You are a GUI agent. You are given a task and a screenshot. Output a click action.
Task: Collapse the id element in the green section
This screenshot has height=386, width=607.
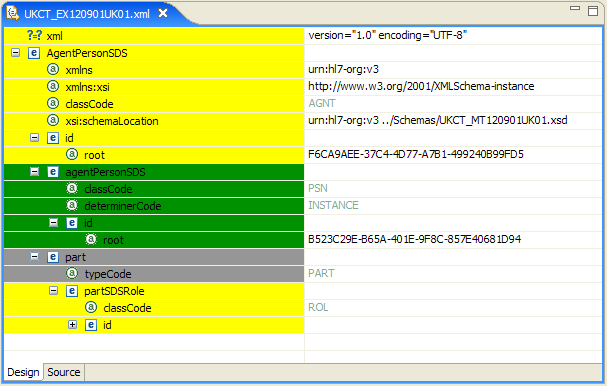pos(53,223)
